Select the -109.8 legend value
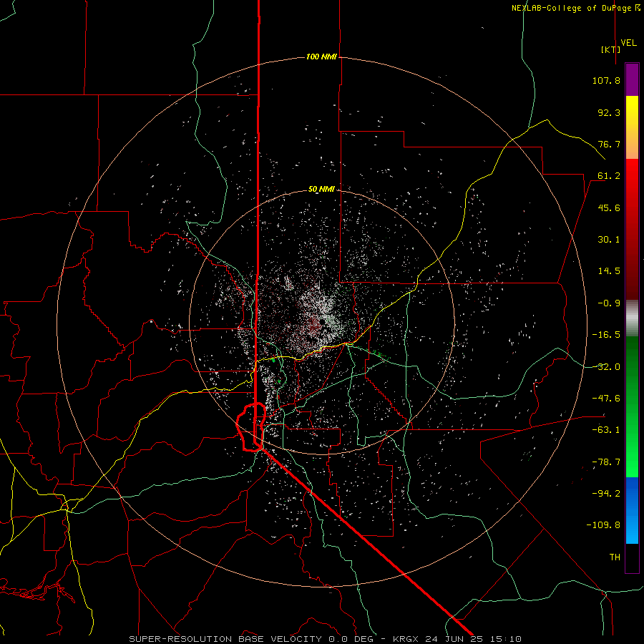The width and height of the screenshot is (644, 644). [x=603, y=525]
